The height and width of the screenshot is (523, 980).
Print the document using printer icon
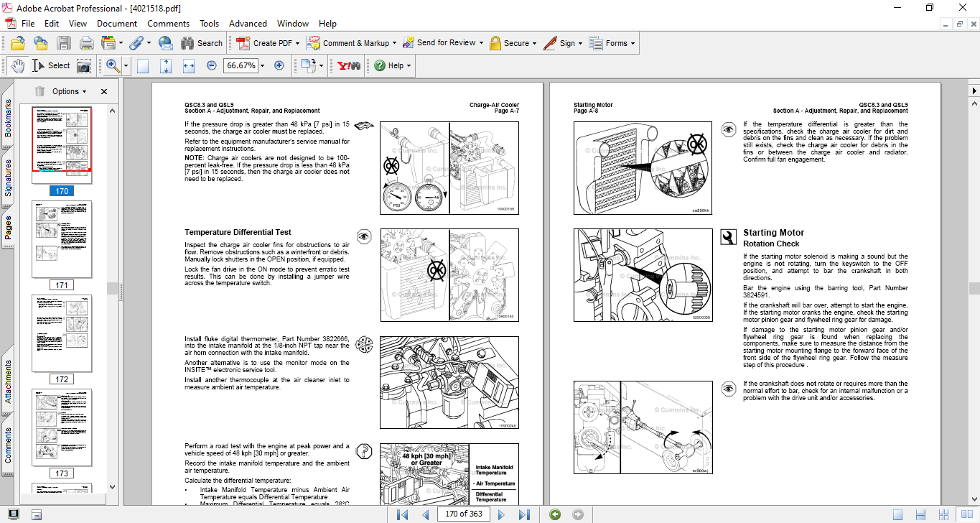[87, 43]
